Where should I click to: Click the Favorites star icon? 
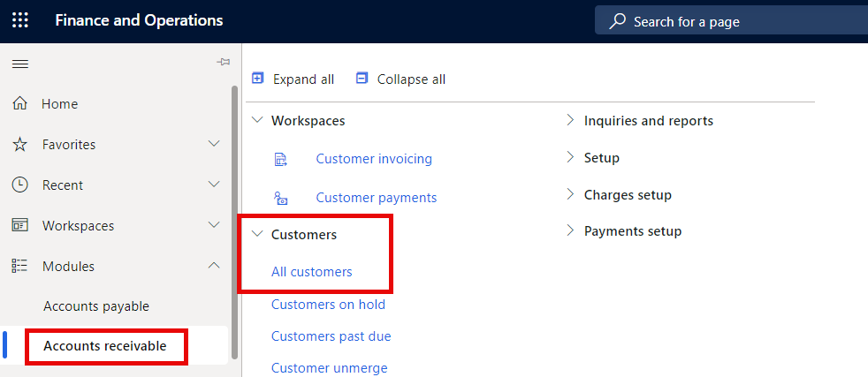click(20, 144)
